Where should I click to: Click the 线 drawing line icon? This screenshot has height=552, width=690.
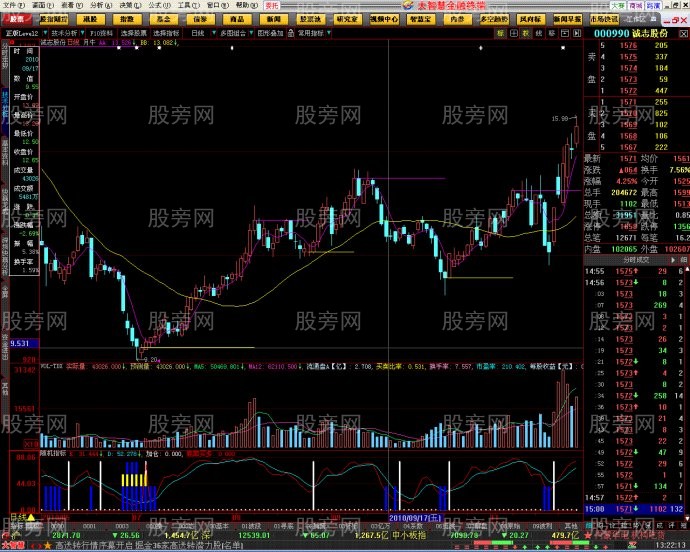pyautogui.click(x=539, y=33)
